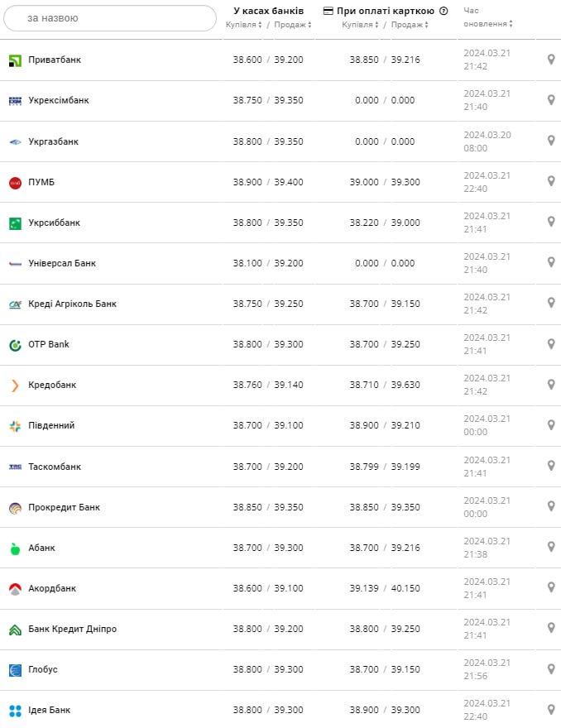
Task: Show Приватбанк location on map
Action: pyautogui.click(x=551, y=60)
